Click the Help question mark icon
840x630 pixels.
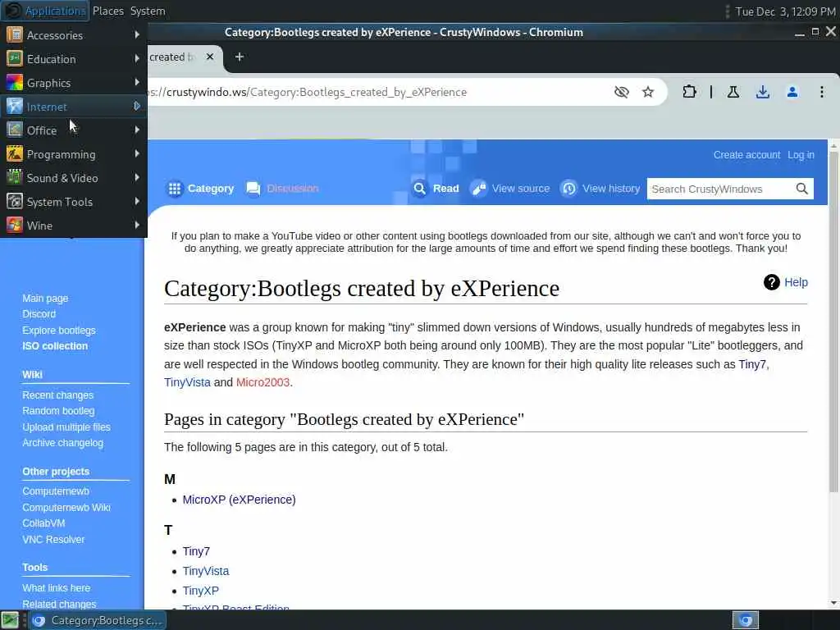click(771, 282)
